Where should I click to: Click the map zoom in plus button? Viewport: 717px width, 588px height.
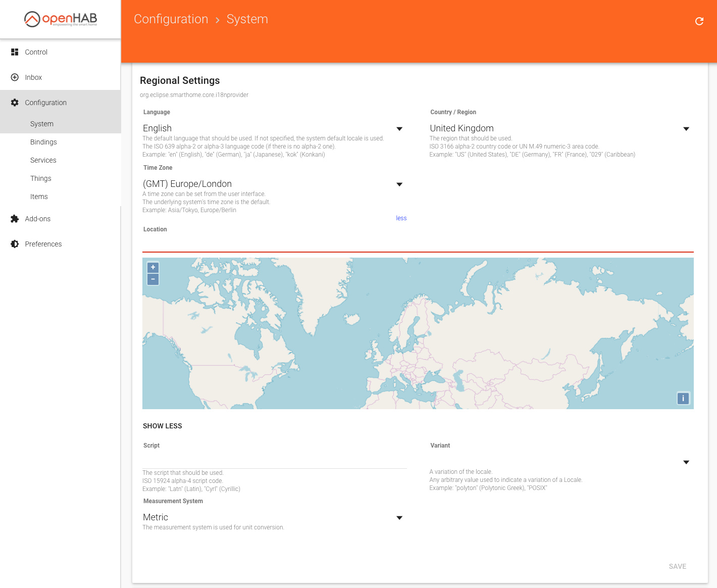point(153,267)
